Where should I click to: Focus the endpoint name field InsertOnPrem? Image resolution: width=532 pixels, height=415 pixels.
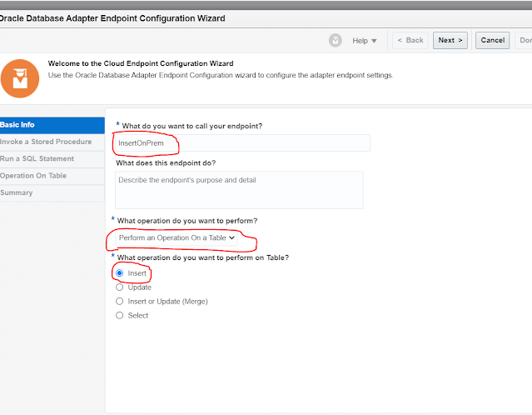[x=242, y=143]
